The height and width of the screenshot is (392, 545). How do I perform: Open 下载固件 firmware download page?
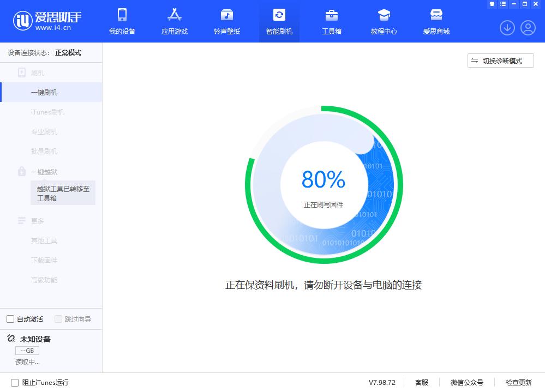tap(44, 260)
